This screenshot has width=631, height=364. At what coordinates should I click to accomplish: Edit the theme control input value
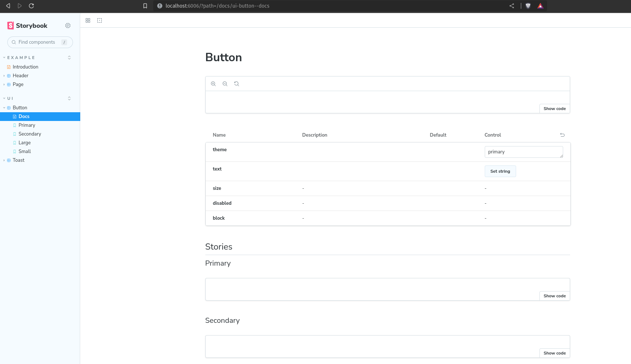click(x=524, y=152)
